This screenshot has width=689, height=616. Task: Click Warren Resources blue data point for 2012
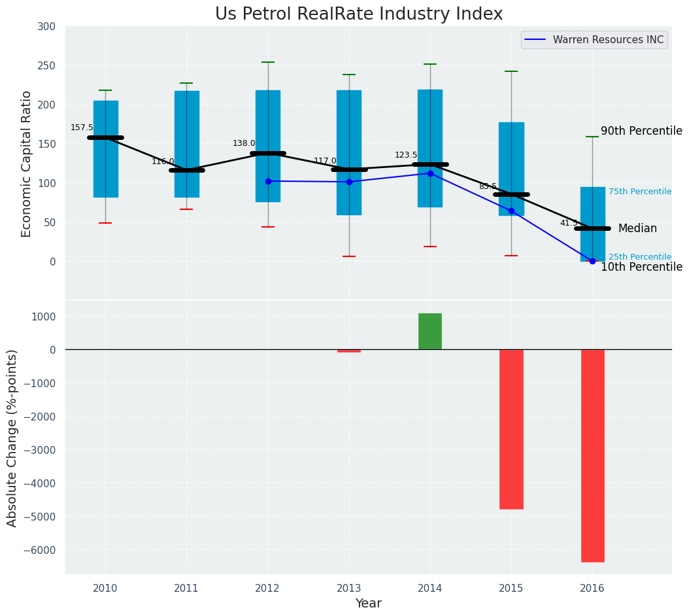tap(268, 181)
